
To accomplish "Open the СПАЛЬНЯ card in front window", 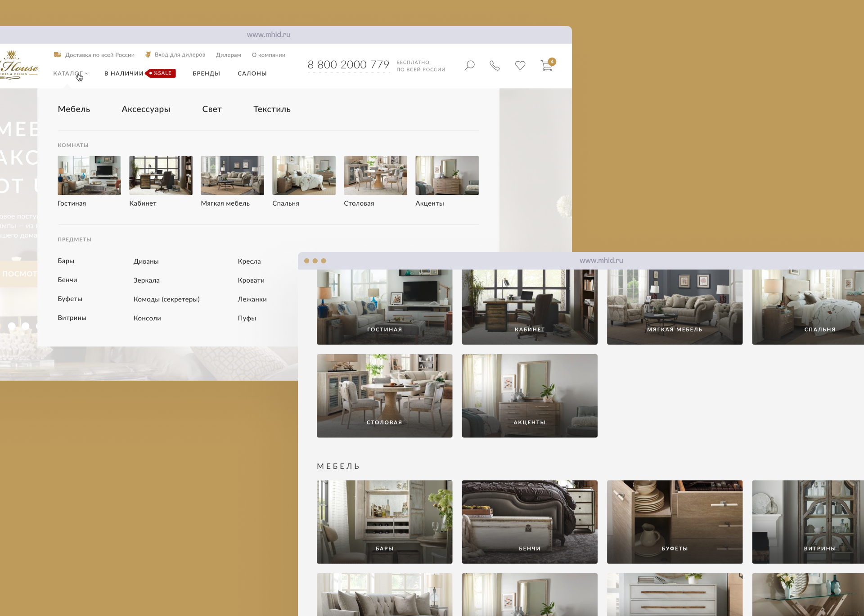I will coord(808,307).
